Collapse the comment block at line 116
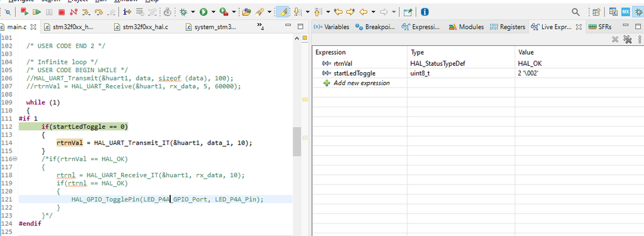 point(15,159)
